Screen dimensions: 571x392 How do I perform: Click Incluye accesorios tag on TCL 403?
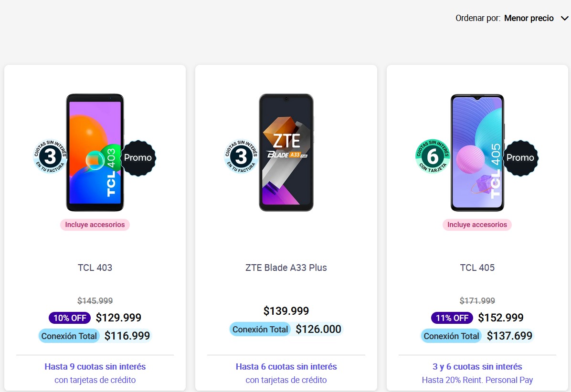(x=95, y=225)
